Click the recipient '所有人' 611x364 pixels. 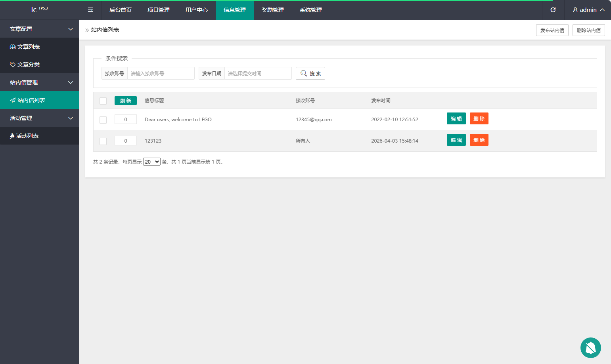pos(303,141)
